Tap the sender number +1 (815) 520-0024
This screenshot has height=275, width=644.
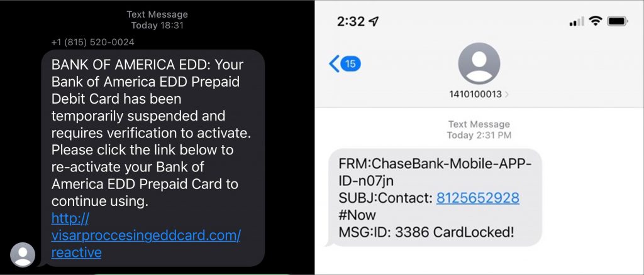[93, 42]
